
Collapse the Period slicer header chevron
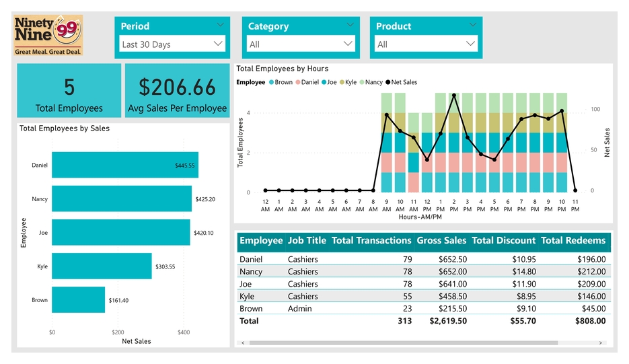click(221, 25)
